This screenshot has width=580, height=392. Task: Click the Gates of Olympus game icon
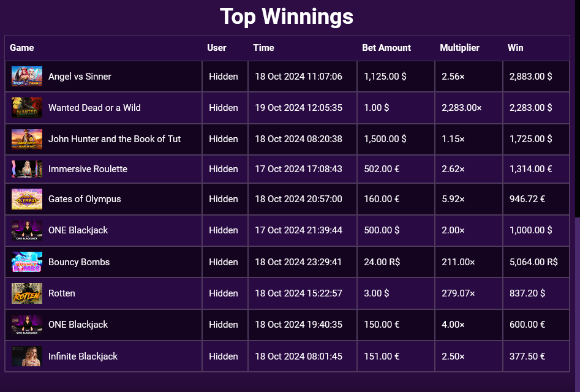[x=26, y=199]
